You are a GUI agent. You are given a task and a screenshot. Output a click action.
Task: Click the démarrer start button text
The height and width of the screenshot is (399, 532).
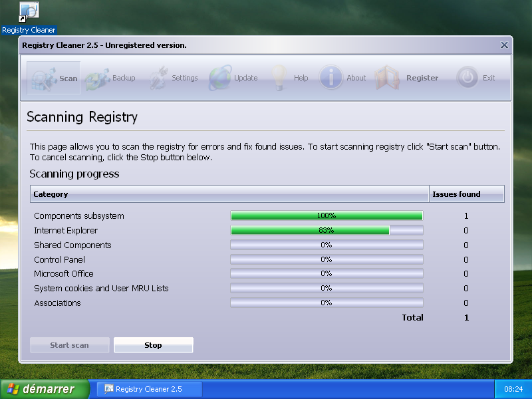tap(48, 389)
